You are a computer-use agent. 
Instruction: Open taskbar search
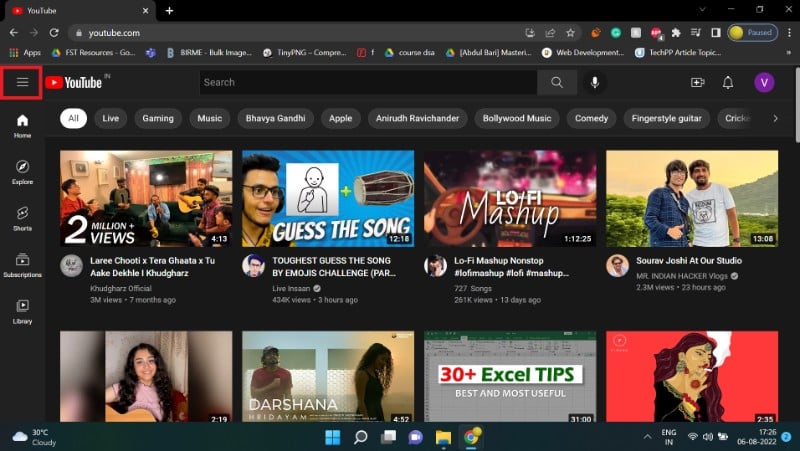point(360,437)
